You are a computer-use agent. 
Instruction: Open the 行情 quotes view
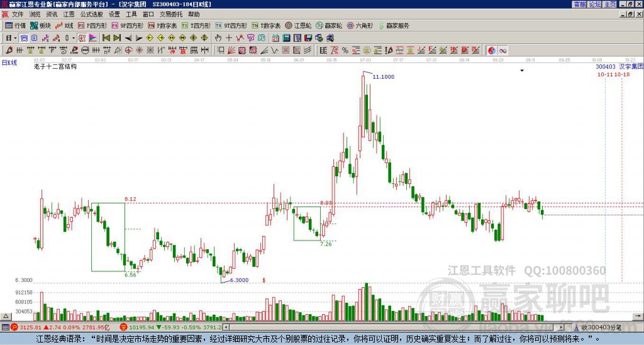click(x=15, y=25)
